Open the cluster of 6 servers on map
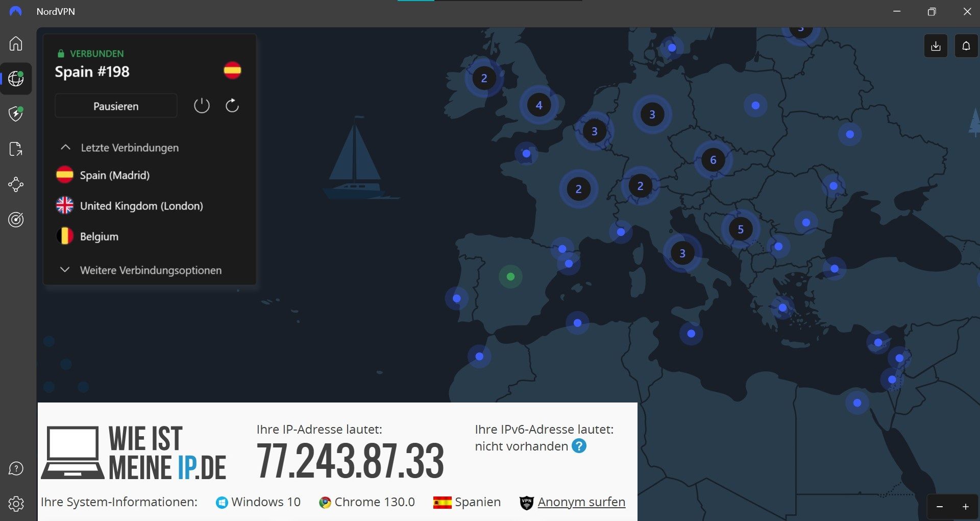This screenshot has width=980, height=521. coord(713,160)
